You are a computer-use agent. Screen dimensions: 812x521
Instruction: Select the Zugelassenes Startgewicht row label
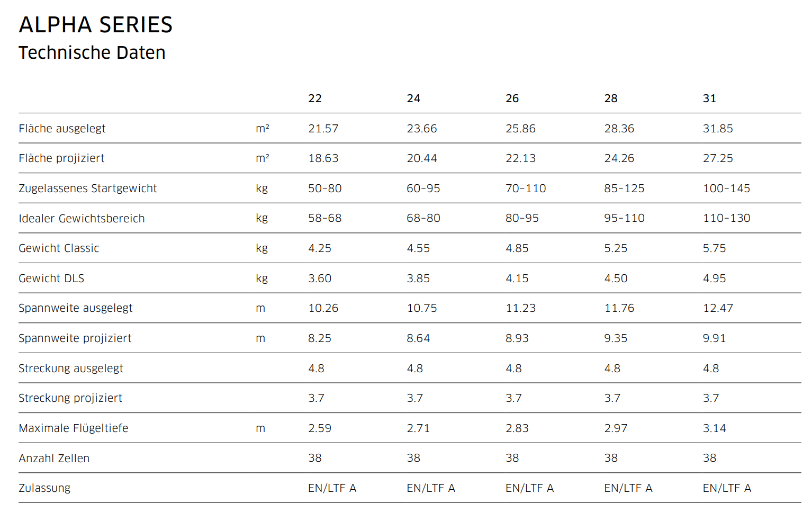point(88,188)
